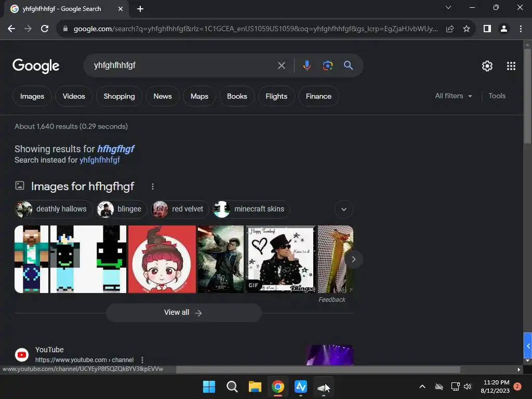This screenshot has height=399, width=532.
Task: Click the vertical page scrollbar
Action: click(527, 96)
